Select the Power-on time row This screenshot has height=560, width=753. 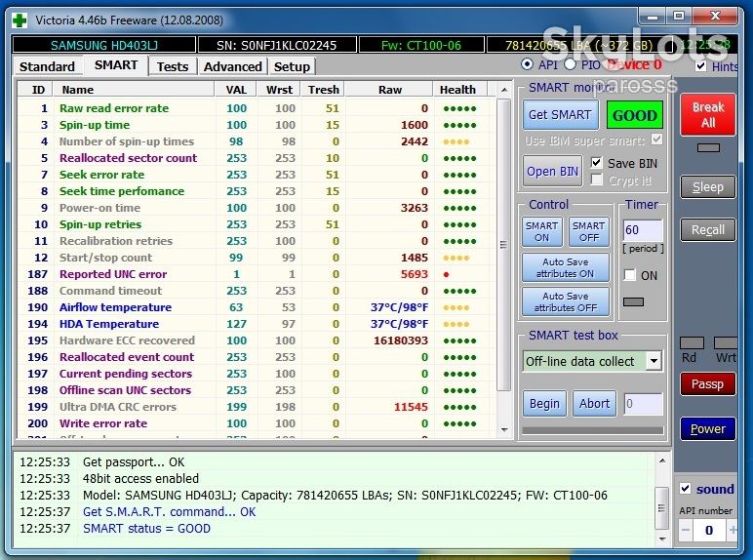click(x=257, y=208)
